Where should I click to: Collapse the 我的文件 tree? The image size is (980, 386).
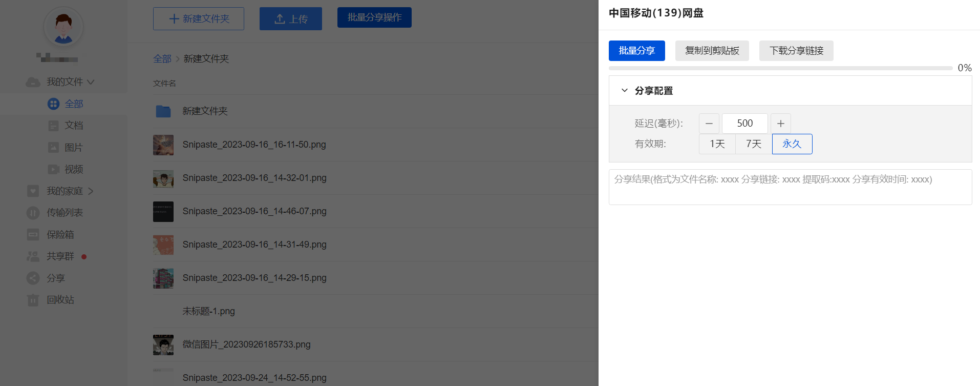point(91,82)
